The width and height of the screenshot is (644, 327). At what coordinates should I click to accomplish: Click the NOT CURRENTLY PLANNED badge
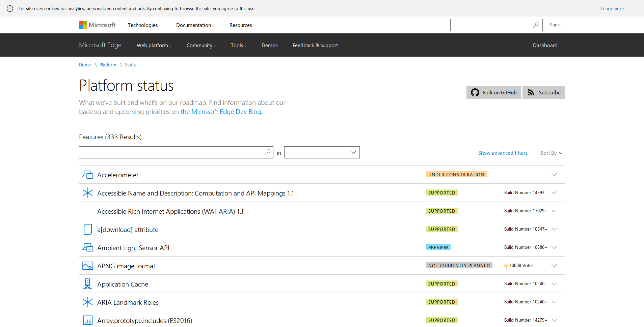click(459, 266)
